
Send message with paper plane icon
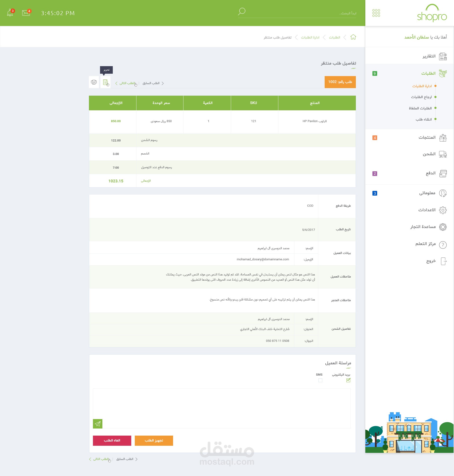pos(97,424)
